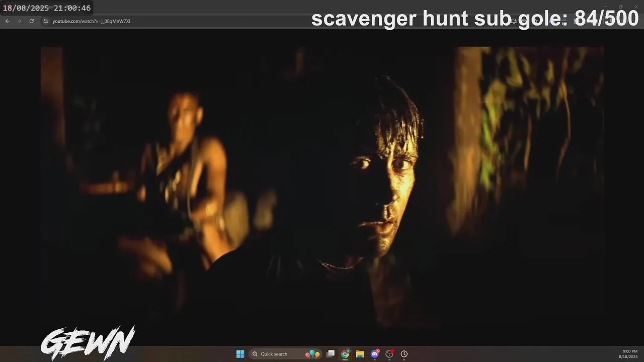The image size is (644, 362).
Task: Open Task View on the taskbar
Action: click(x=331, y=354)
